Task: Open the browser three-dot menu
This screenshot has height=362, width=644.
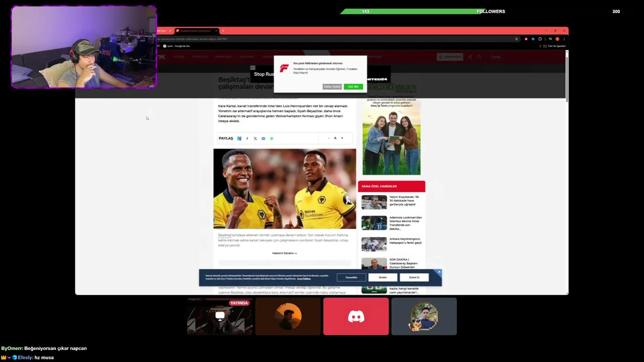Action: pos(565,39)
